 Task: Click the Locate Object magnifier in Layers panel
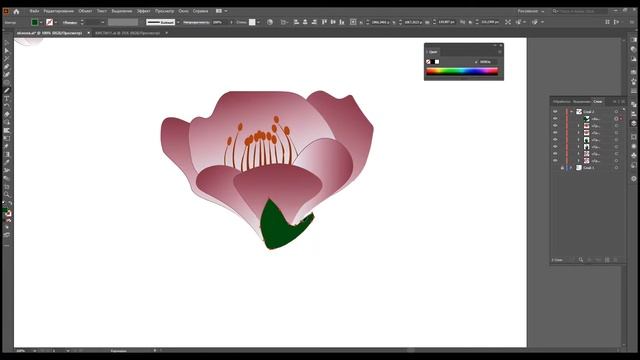(x=581, y=260)
